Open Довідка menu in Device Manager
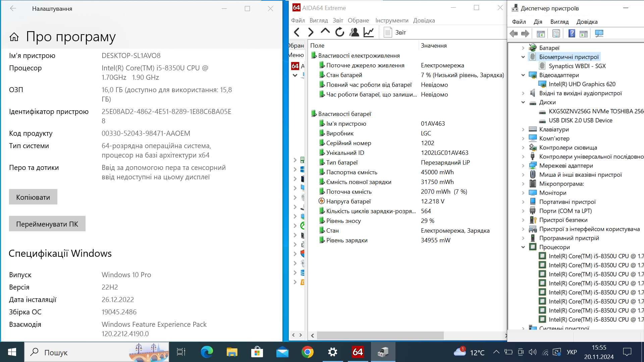The image size is (644, 362). [x=587, y=22]
